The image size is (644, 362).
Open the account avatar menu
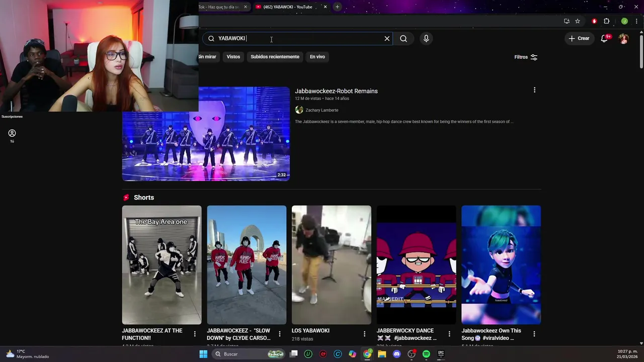(x=624, y=39)
